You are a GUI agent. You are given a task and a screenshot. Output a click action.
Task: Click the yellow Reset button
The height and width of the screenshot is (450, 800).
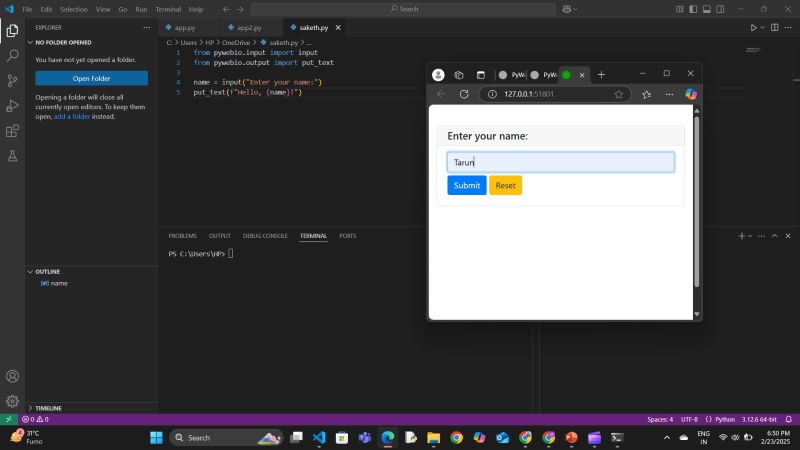pos(505,185)
